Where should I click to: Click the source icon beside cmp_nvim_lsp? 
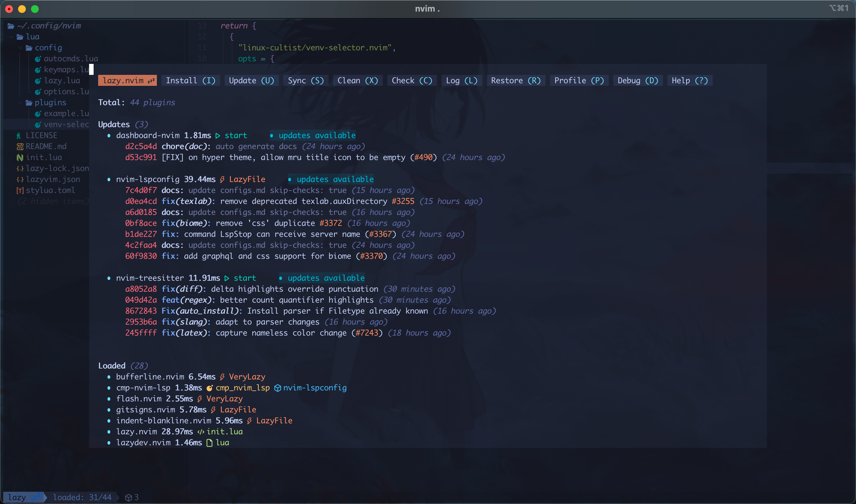tap(209, 388)
